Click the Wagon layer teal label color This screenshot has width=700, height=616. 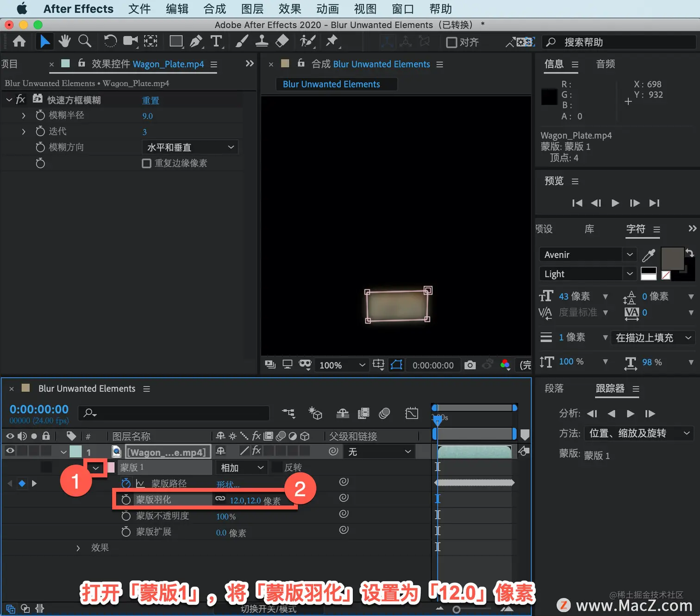pyautogui.click(x=75, y=451)
